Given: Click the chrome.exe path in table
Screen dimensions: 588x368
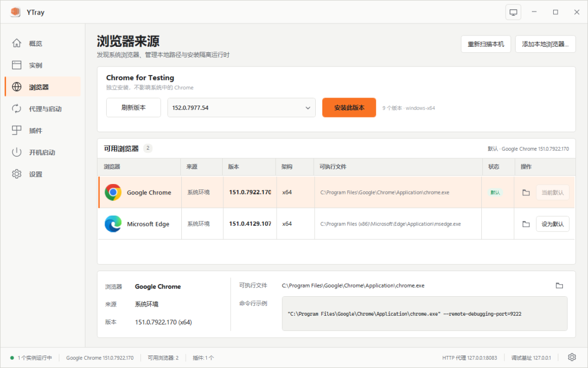Looking at the screenshot, I should [385, 193].
